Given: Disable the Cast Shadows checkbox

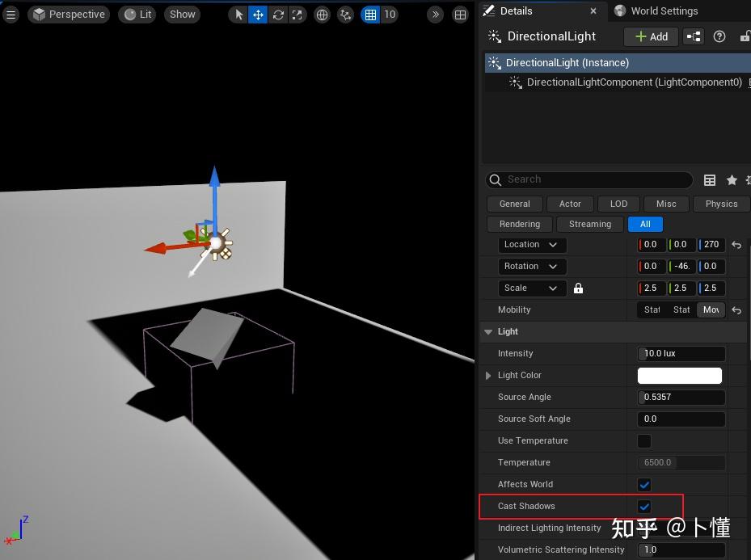Looking at the screenshot, I should pyautogui.click(x=644, y=506).
